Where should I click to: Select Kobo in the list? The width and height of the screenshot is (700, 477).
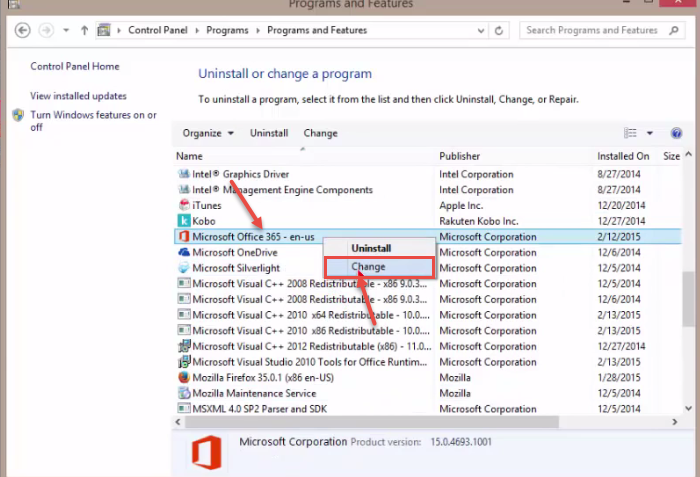point(428,221)
